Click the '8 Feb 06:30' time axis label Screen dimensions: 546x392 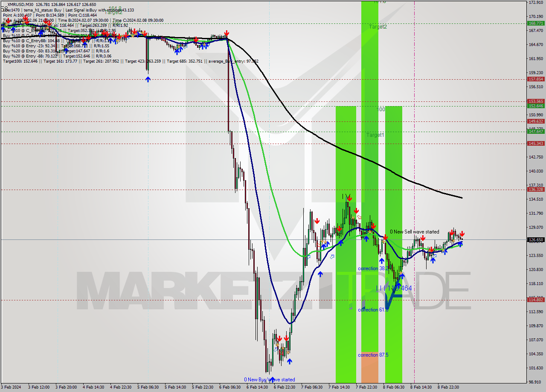pos(393,387)
